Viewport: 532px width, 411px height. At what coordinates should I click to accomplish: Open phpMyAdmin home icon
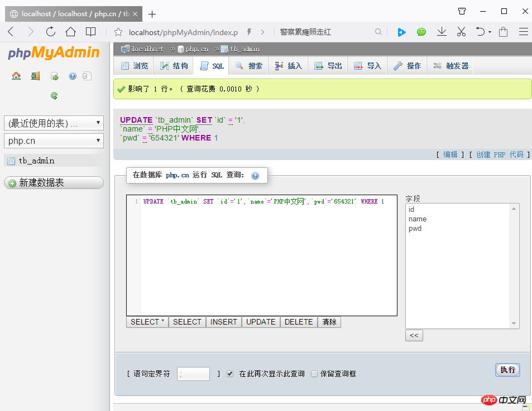16,76
